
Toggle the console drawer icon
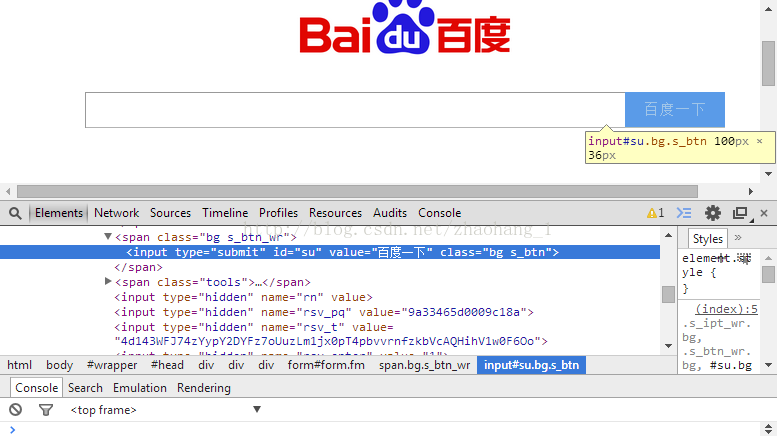click(684, 213)
